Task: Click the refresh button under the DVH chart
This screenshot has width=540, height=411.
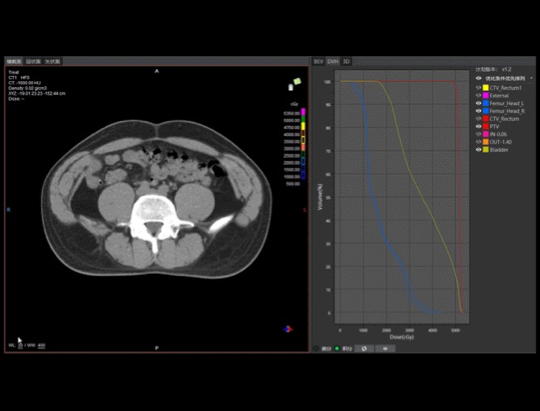Action: point(364,349)
